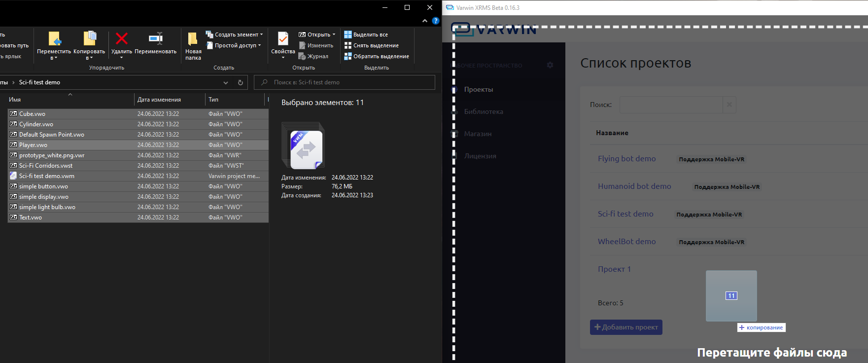Expand the Move to dropdown
868x363 pixels.
[x=54, y=58]
